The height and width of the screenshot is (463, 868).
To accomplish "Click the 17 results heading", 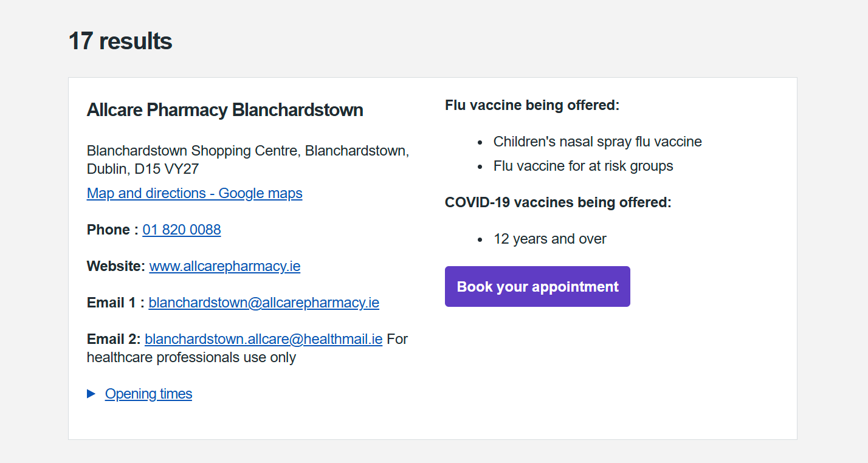I will pyautogui.click(x=120, y=41).
